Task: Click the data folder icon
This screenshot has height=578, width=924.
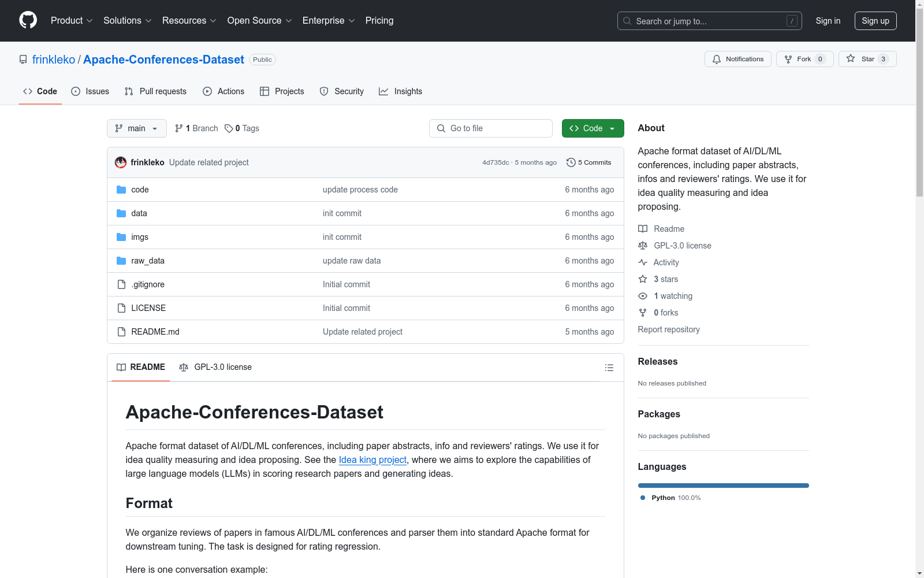Action: (x=121, y=213)
